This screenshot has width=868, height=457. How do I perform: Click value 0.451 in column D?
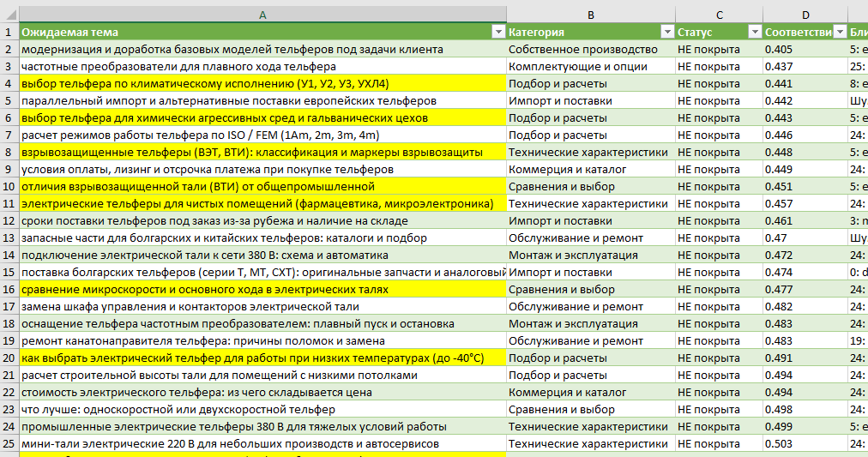click(x=805, y=186)
